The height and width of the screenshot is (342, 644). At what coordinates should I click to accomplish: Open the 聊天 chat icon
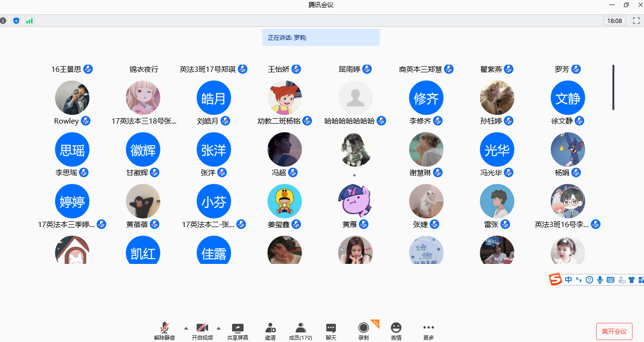pos(331,328)
